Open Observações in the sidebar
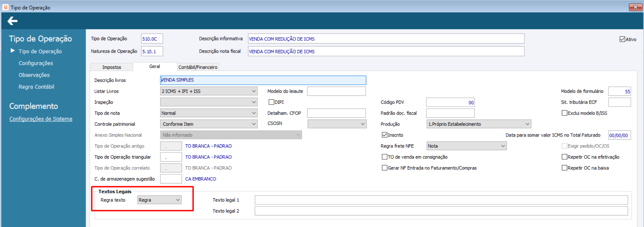This screenshot has height=227, width=644. pyautogui.click(x=34, y=75)
